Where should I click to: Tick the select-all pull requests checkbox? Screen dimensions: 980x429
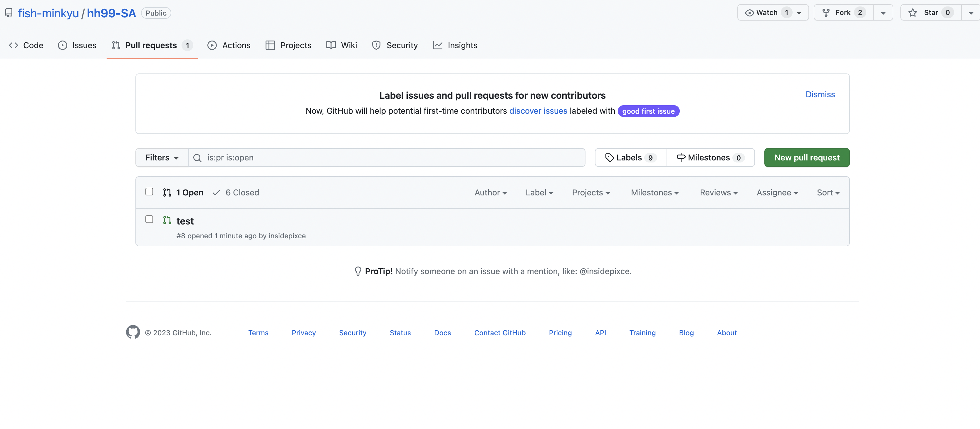pos(149,192)
